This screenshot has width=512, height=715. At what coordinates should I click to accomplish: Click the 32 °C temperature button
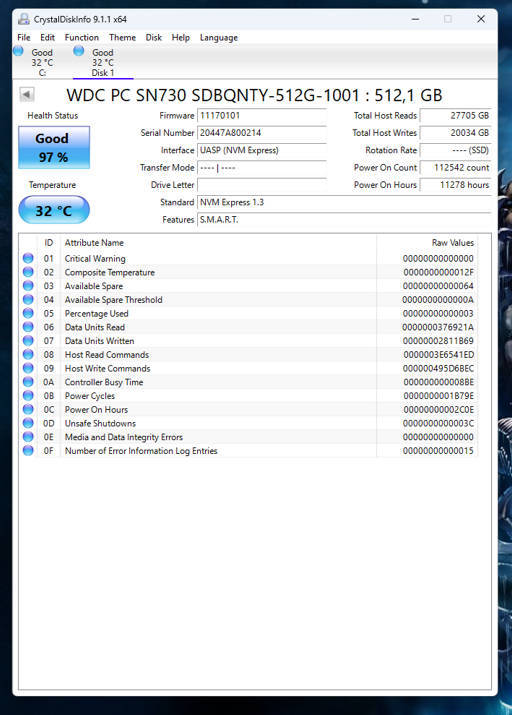[x=54, y=210]
